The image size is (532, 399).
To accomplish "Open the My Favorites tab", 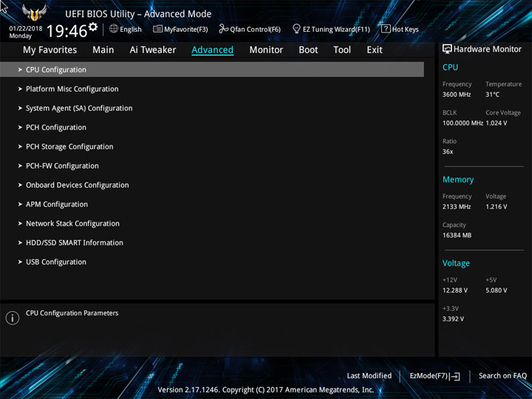I will [50, 50].
